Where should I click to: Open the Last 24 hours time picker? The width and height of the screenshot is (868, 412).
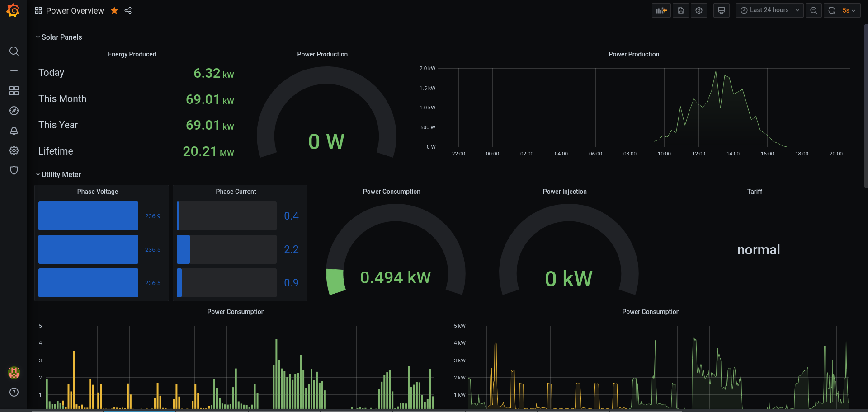(769, 10)
